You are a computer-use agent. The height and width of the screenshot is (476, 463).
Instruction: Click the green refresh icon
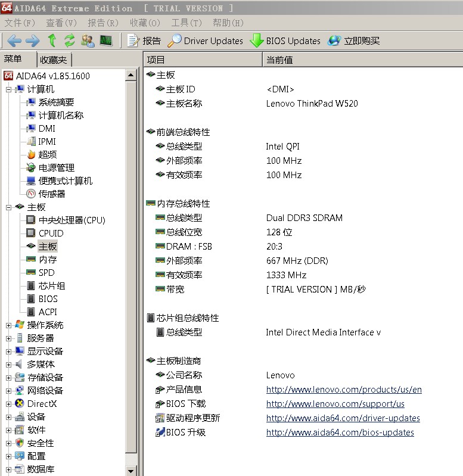[x=70, y=41]
